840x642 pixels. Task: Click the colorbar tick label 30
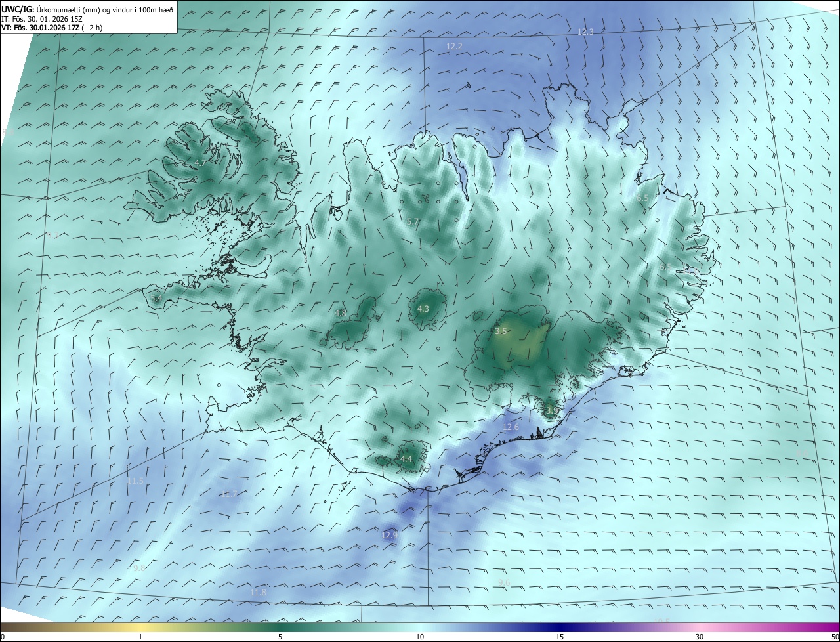(700, 637)
